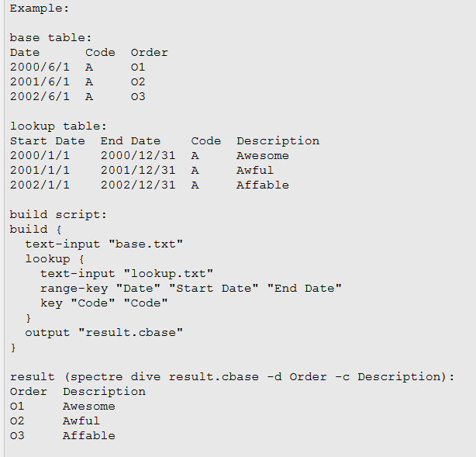Click the end date "2001/12/31"
The width and height of the screenshot is (476, 457).
click(x=138, y=170)
